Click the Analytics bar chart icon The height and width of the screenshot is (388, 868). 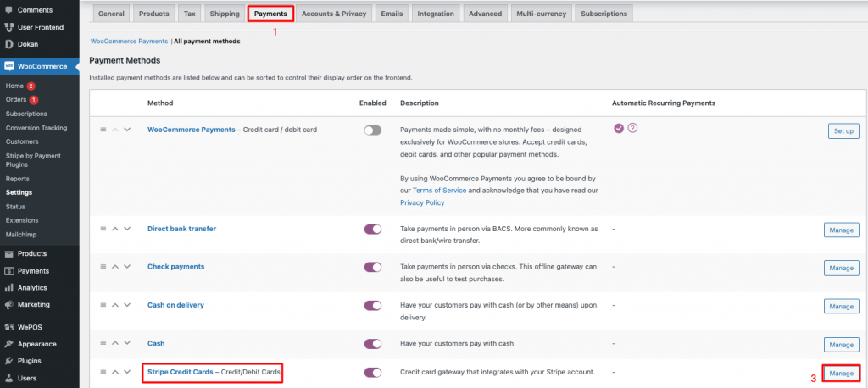(8, 288)
